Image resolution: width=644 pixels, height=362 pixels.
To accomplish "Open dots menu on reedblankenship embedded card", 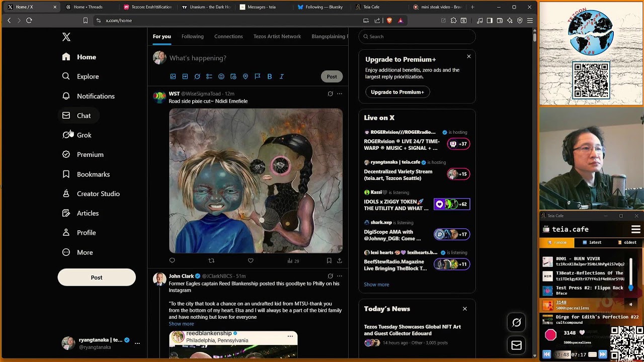I will (x=290, y=336).
